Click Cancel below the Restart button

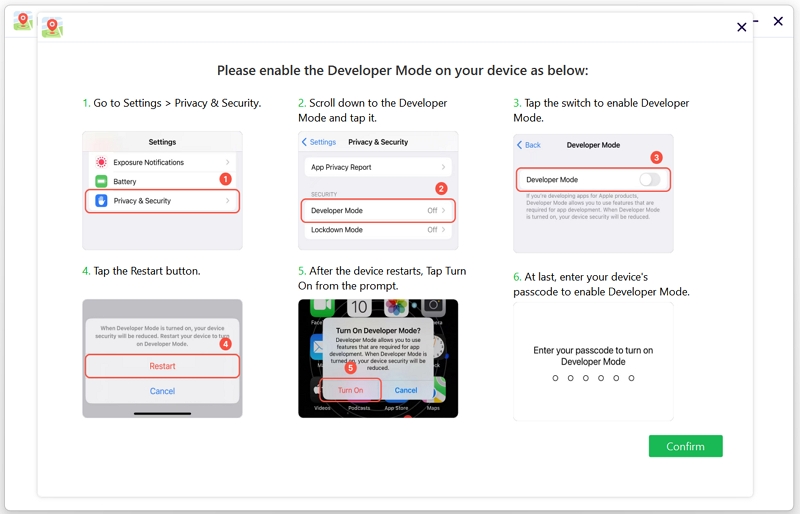point(162,391)
